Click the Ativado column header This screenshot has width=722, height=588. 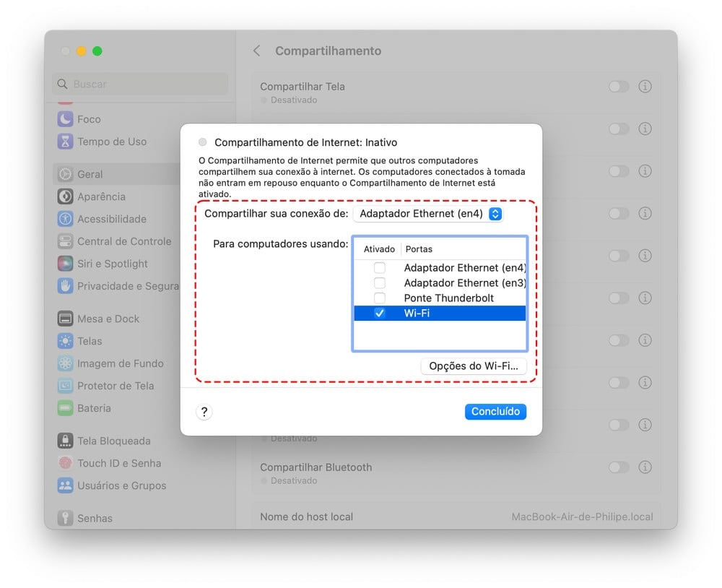(379, 249)
